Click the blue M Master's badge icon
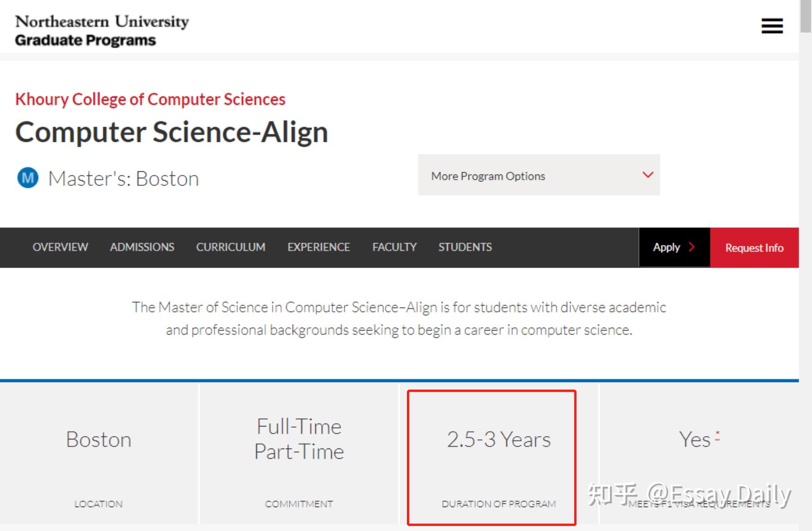The width and height of the screenshot is (812, 531). click(x=28, y=178)
